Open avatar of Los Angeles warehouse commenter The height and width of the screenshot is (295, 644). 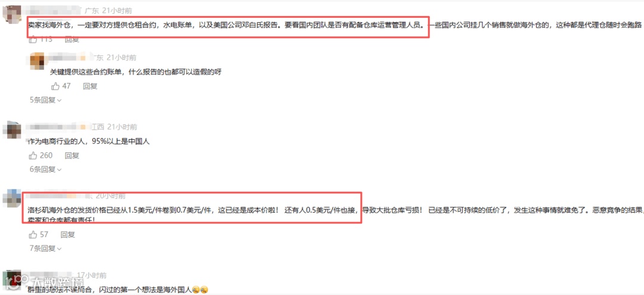point(11,198)
